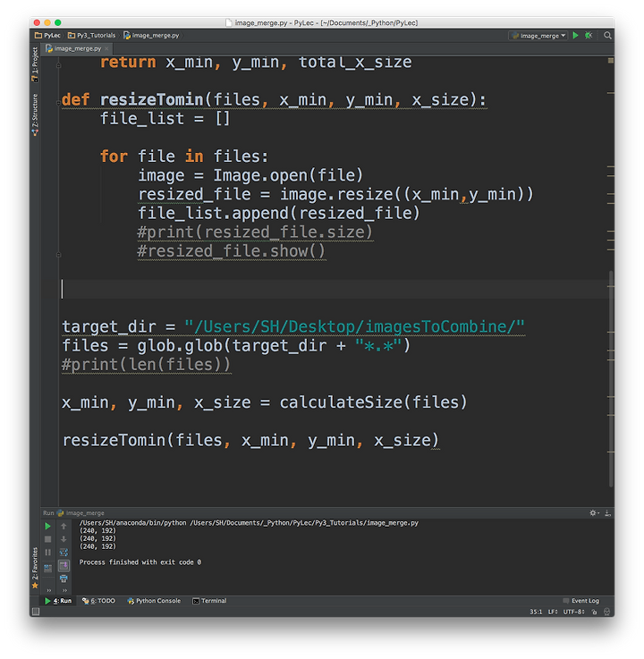Image resolution: width=644 pixels, height=659 pixels.
Task: Open Search Everywhere magnifier icon
Action: tap(607, 35)
